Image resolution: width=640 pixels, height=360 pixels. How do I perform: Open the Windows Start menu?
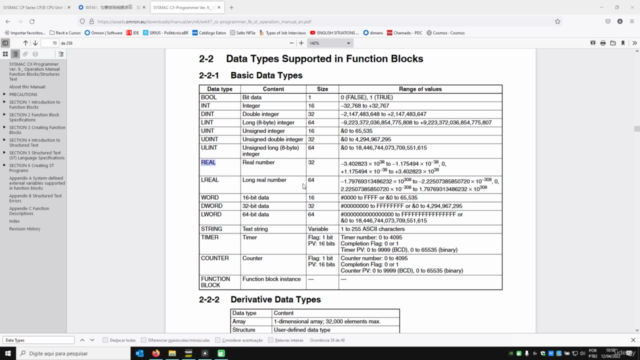tap(8, 353)
